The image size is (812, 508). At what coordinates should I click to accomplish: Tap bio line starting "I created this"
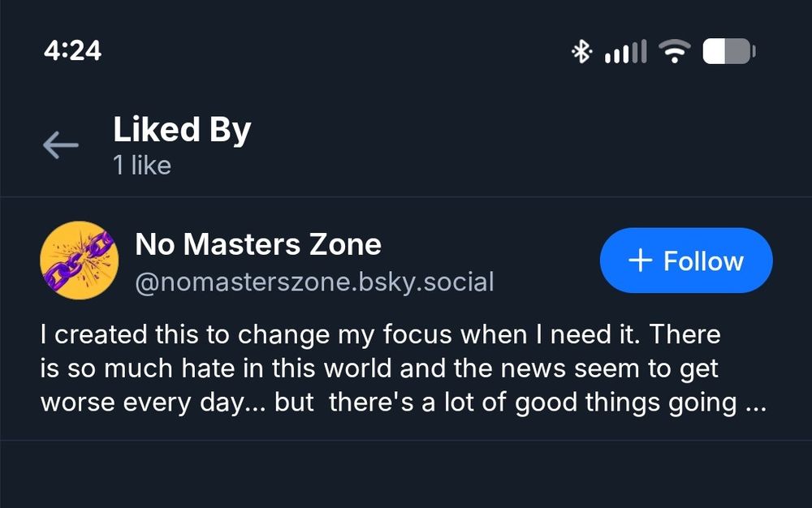[x=380, y=334]
